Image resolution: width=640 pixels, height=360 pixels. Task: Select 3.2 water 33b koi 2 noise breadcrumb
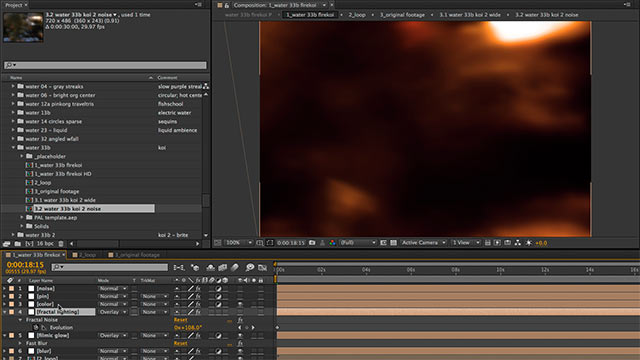point(547,15)
